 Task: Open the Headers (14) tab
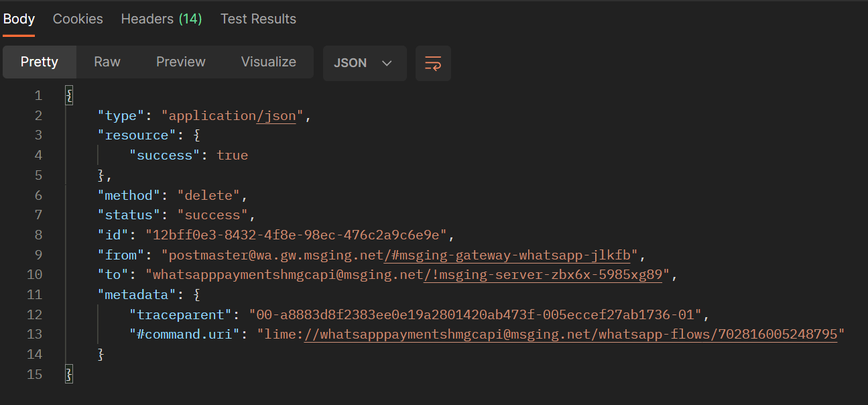tap(162, 19)
